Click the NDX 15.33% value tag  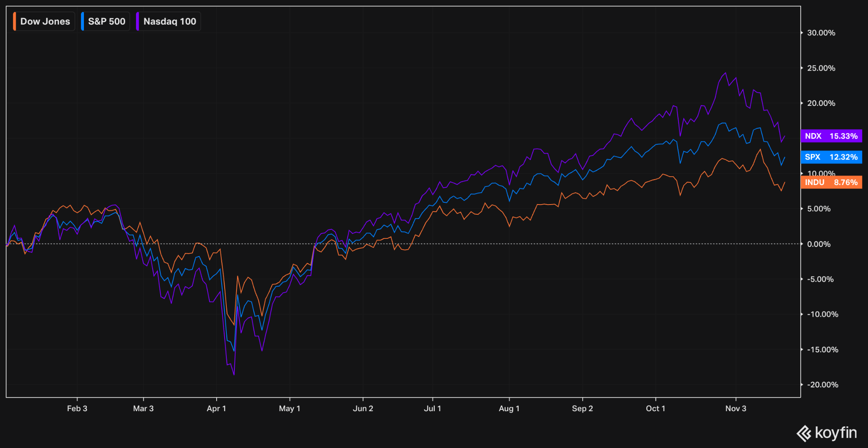pos(831,136)
